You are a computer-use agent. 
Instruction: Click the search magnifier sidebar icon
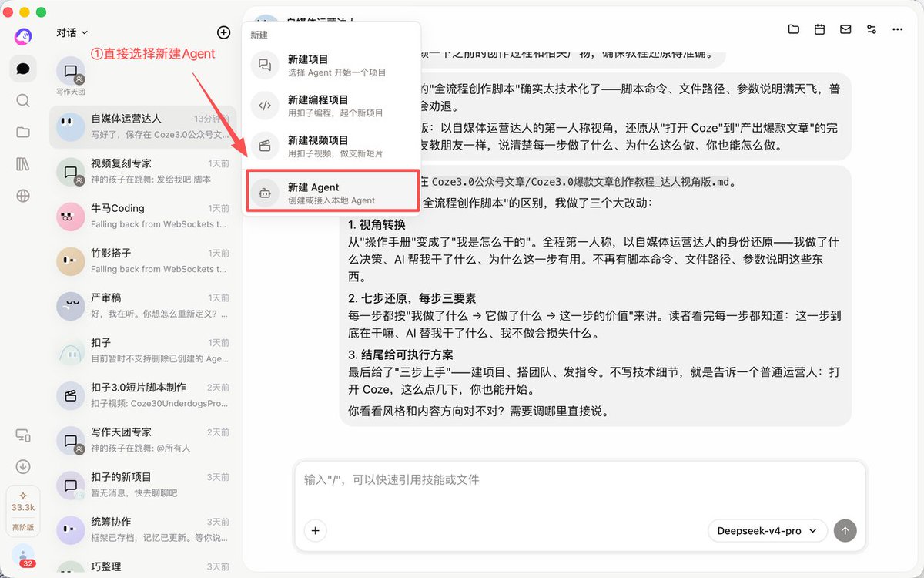pos(23,100)
